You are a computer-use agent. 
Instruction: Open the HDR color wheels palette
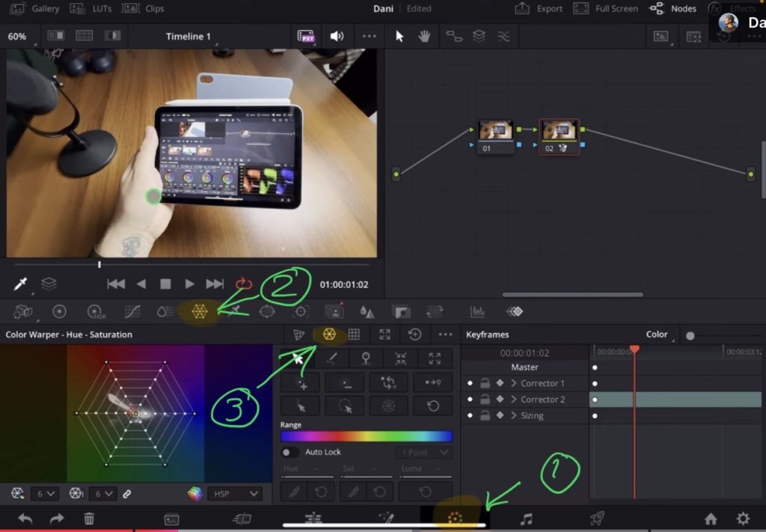click(x=96, y=312)
